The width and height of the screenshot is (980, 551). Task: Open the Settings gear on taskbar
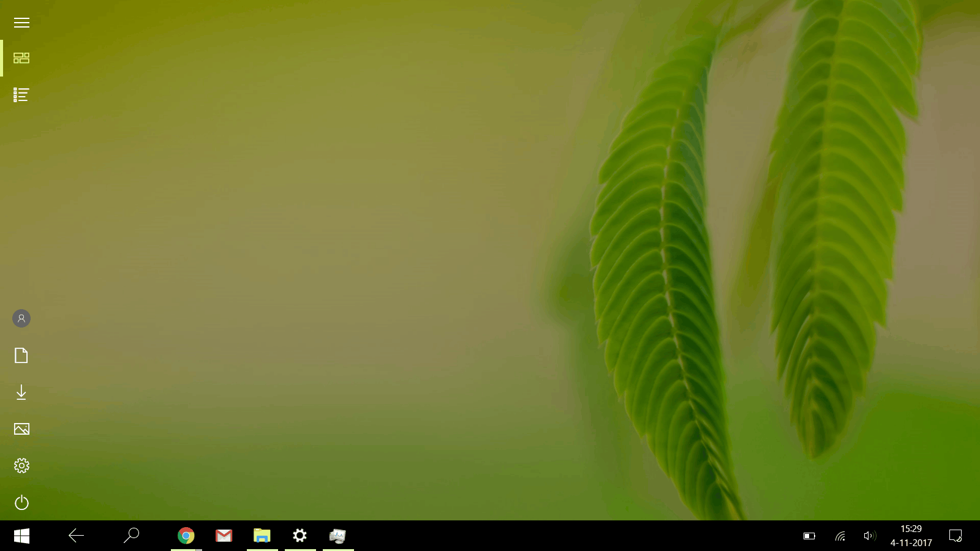(300, 536)
